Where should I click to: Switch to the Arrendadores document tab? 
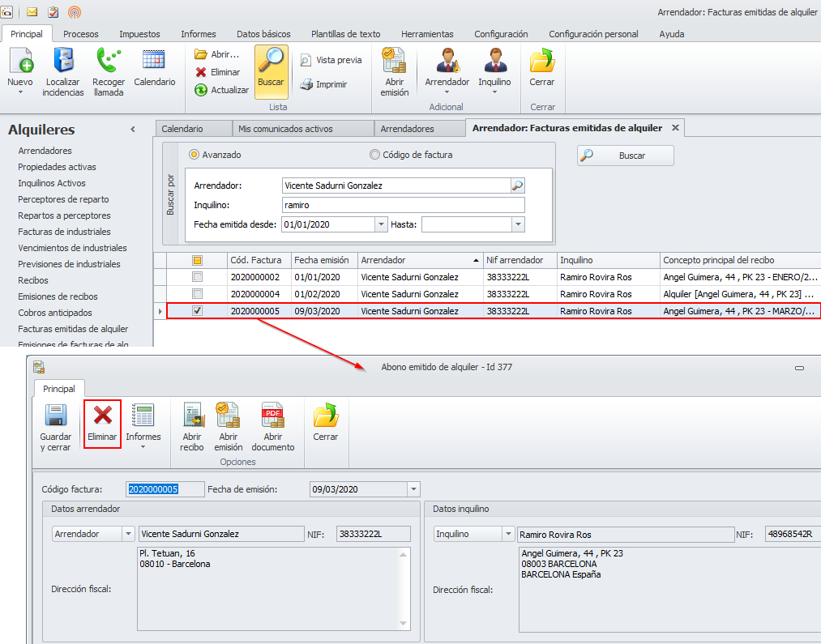tap(419, 129)
